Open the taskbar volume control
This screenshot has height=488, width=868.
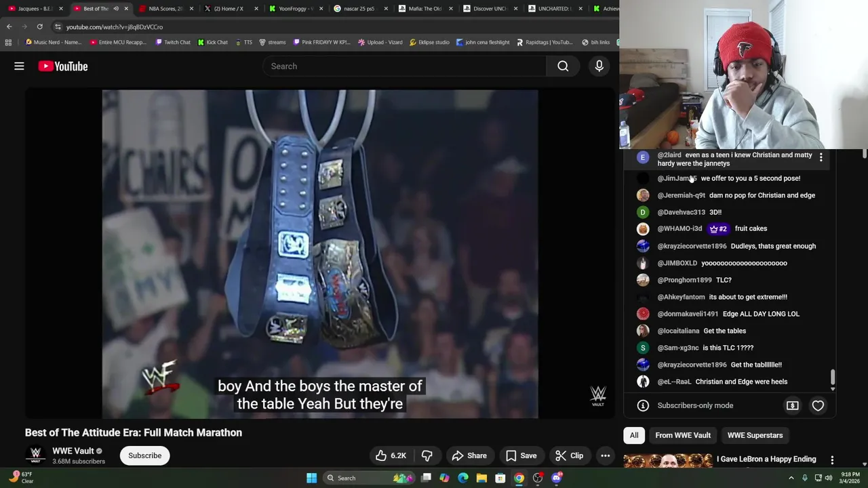(829, 478)
